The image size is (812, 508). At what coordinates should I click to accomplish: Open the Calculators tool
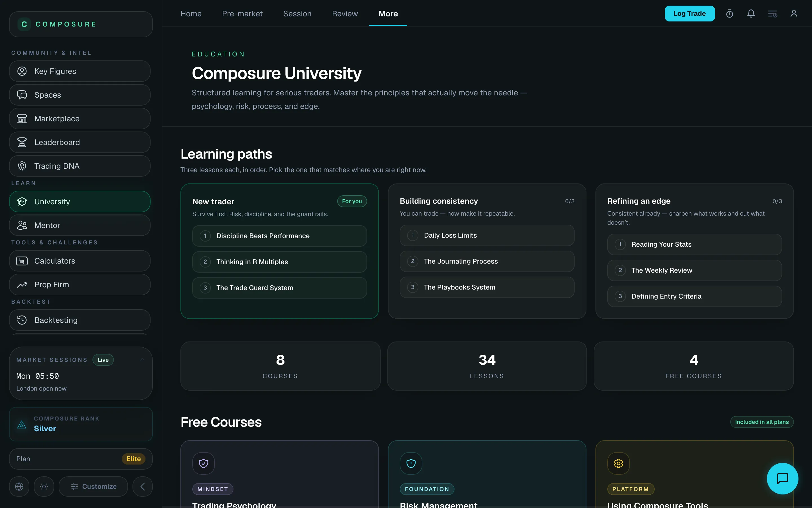(80, 261)
